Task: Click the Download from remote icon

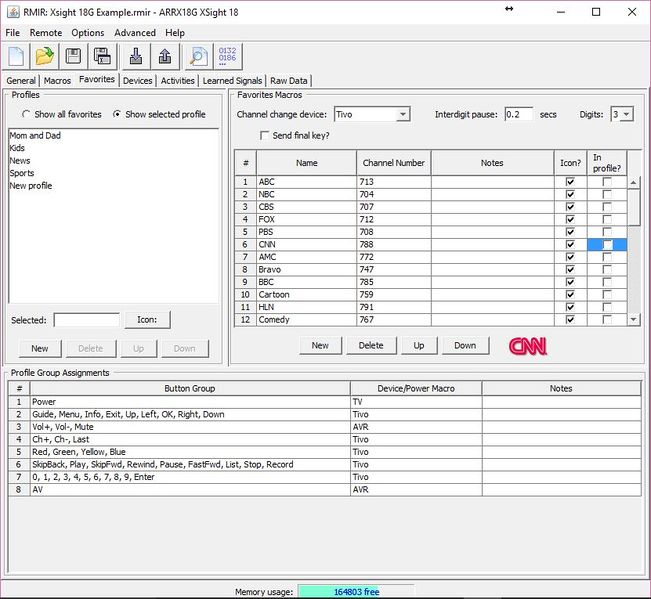Action: pyautogui.click(x=136, y=56)
